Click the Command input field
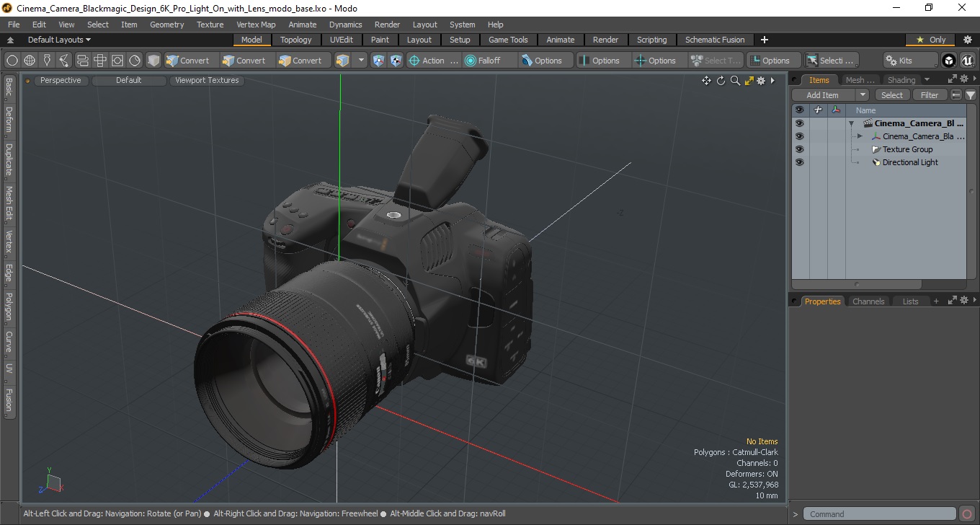980x525 pixels. pos(881,514)
